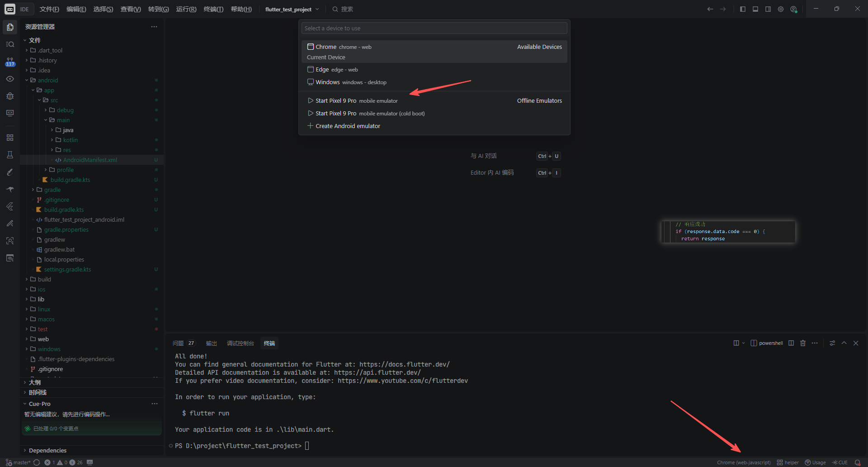Viewport: 868px width, 467px height.
Task: Select Windows desktop device
Action: (x=434, y=82)
